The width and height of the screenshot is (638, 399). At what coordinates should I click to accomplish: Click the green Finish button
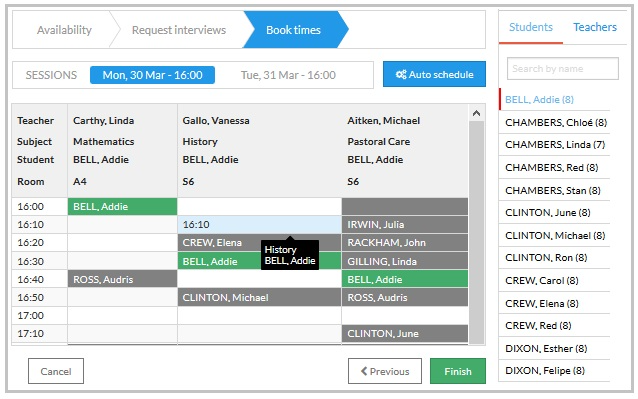click(x=458, y=371)
